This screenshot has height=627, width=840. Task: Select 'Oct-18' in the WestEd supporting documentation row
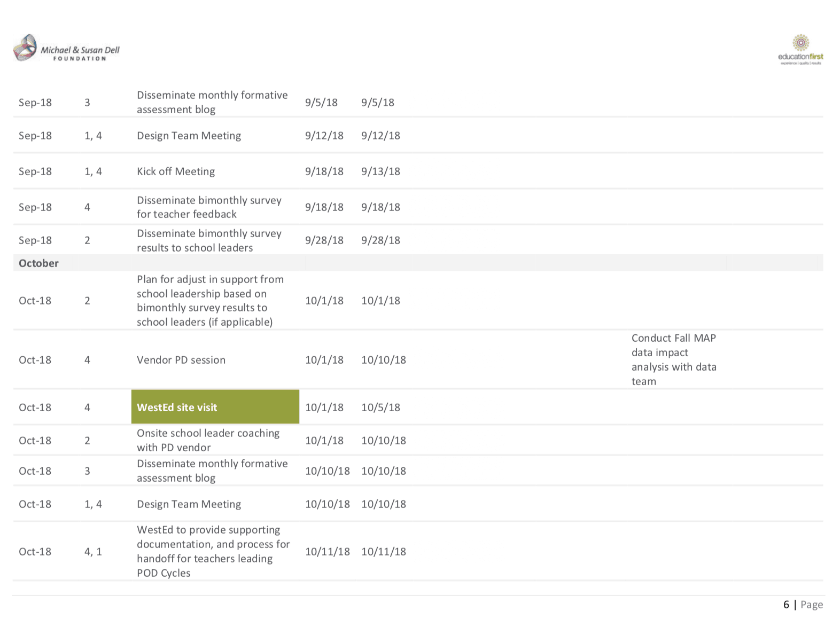coord(35,552)
